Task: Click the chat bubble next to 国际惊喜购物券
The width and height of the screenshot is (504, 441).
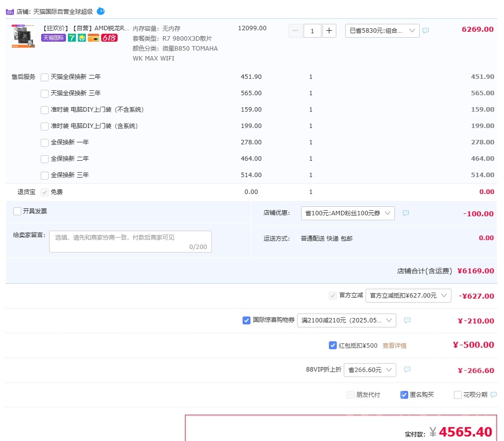Action: 407,320
